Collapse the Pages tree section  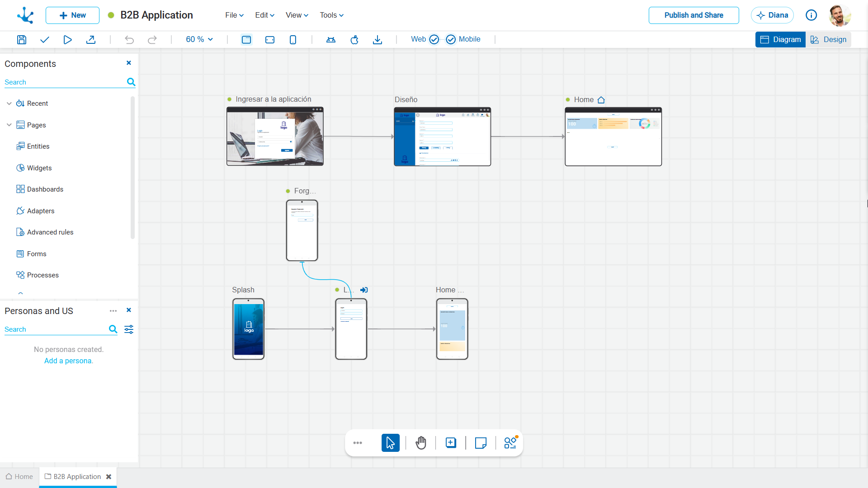click(x=9, y=125)
